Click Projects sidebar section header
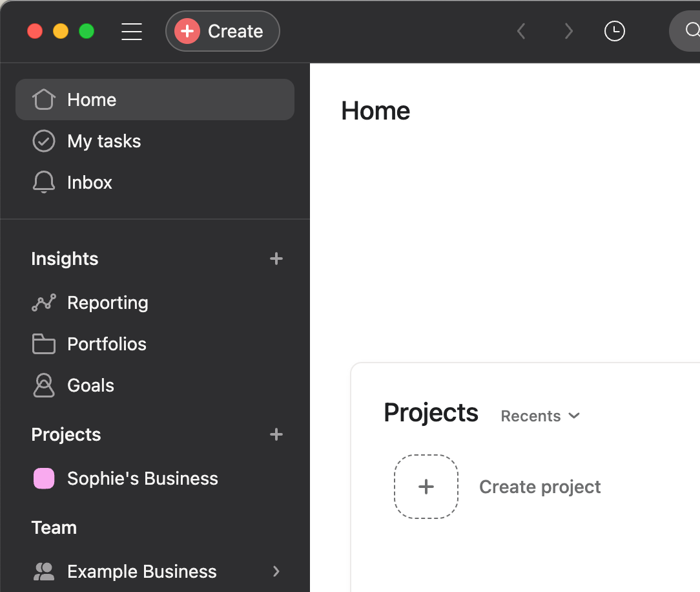This screenshot has width=700, height=592. 66,434
